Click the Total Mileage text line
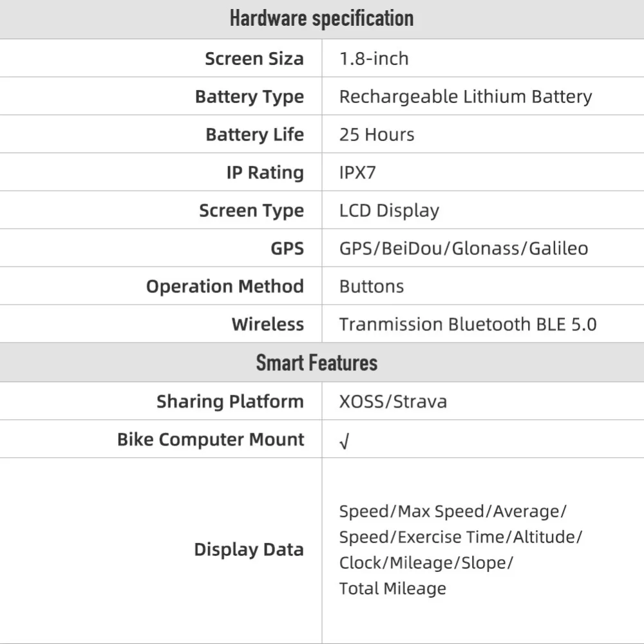 click(393, 589)
